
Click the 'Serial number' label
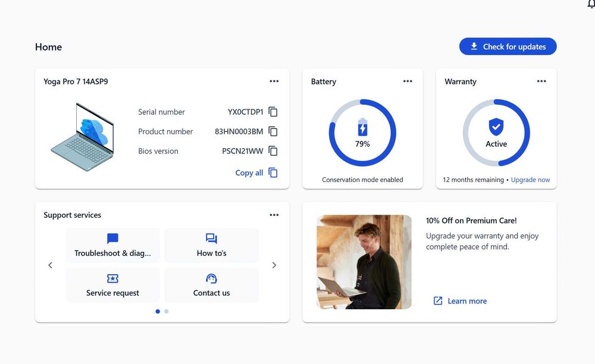pos(161,112)
